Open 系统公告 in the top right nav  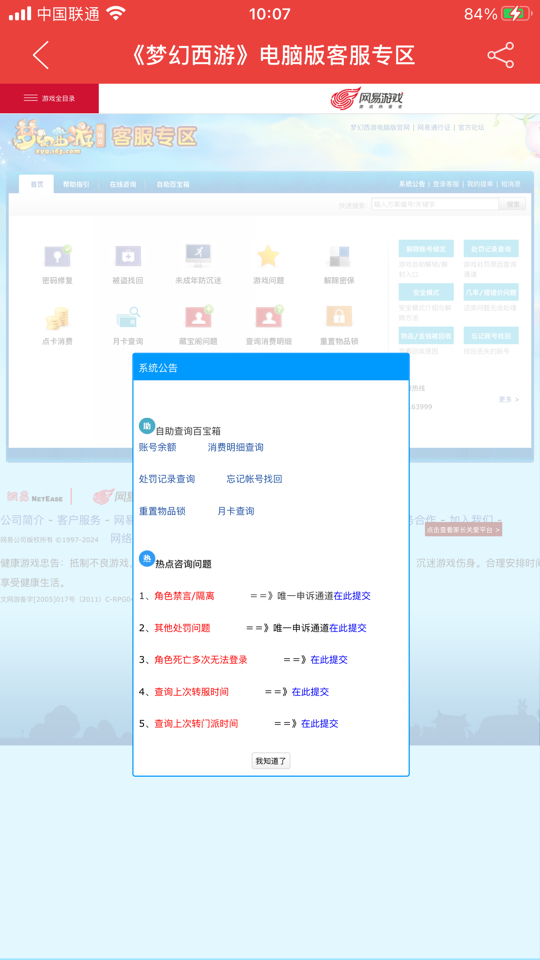tap(411, 184)
